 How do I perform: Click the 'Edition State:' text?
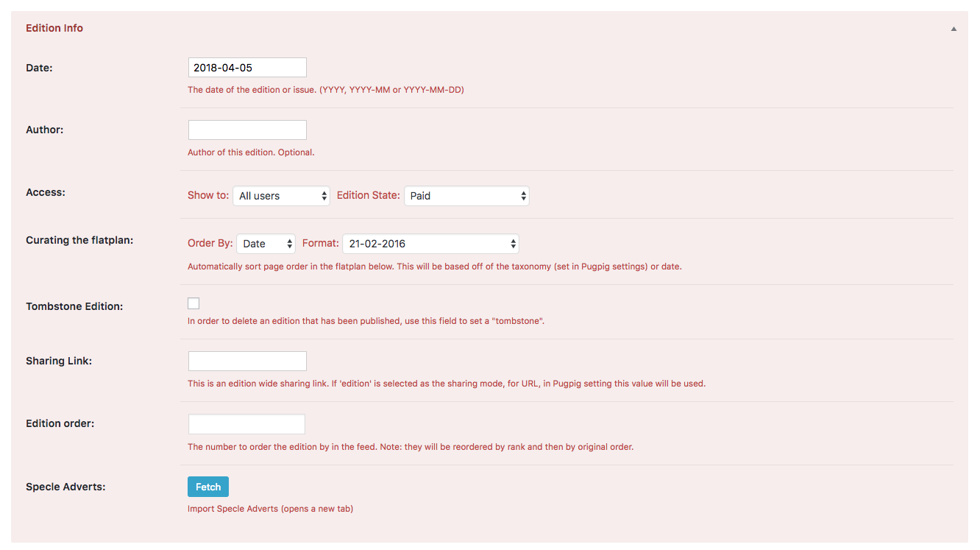point(369,196)
